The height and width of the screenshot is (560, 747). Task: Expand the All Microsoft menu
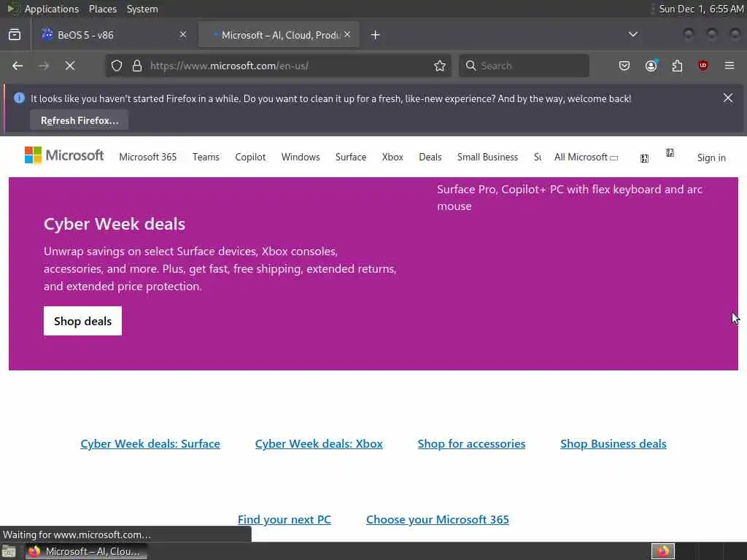pyautogui.click(x=586, y=157)
